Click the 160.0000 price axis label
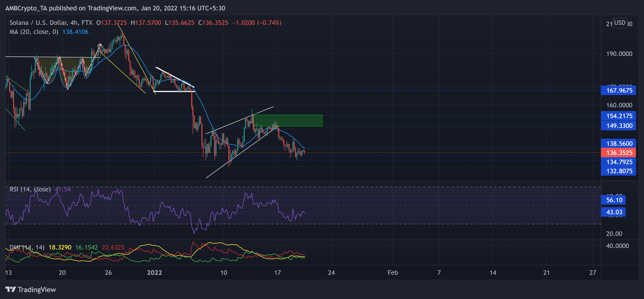This screenshot has height=299, width=644. pyautogui.click(x=619, y=105)
